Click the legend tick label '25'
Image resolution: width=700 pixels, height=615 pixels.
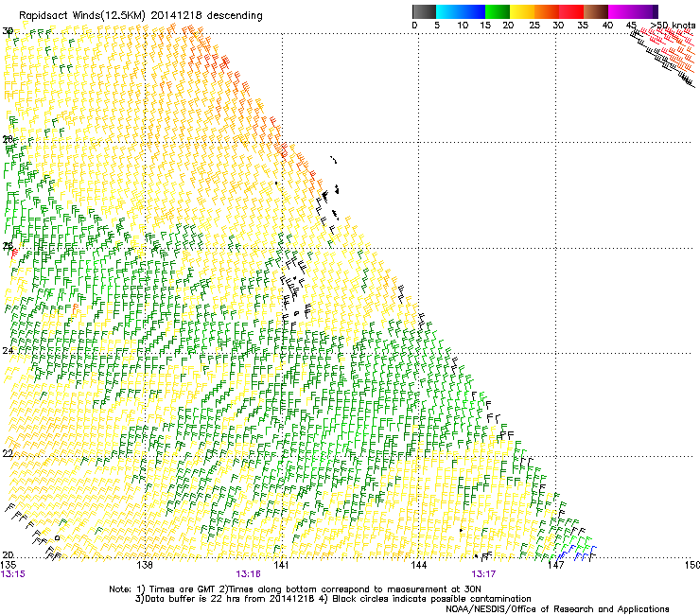534,26
